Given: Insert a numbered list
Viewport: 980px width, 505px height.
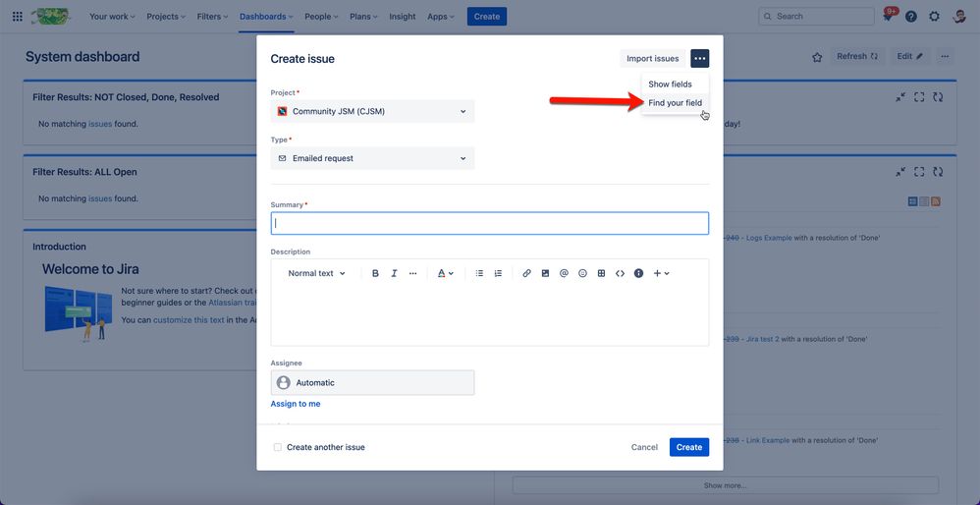Looking at the screenshot, I should tap(498, 273).
